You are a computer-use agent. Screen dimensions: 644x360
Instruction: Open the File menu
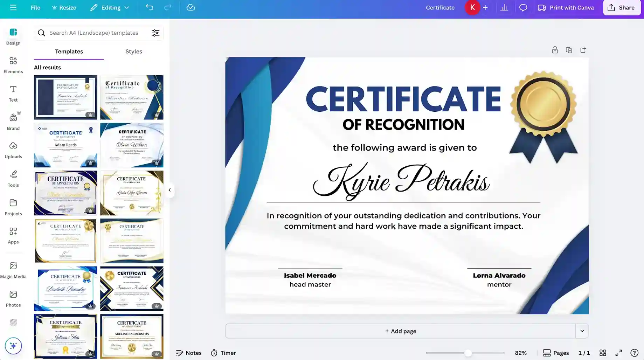(35, 7)
